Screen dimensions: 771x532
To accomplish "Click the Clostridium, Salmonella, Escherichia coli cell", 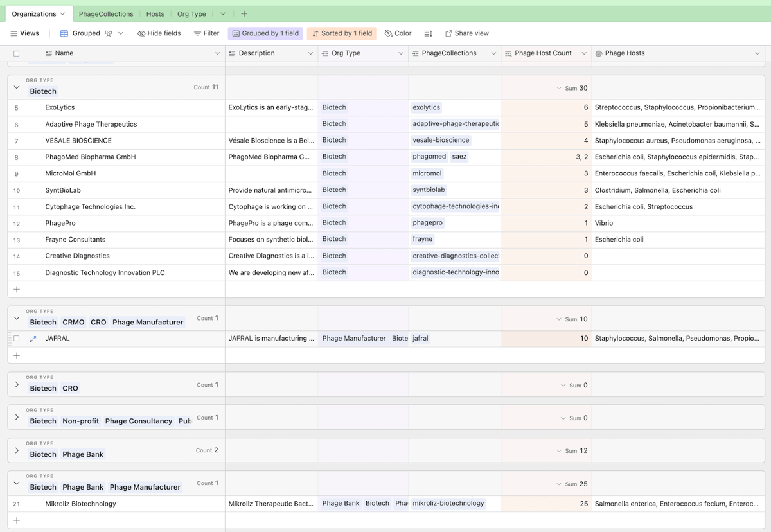I will point(678,190).
